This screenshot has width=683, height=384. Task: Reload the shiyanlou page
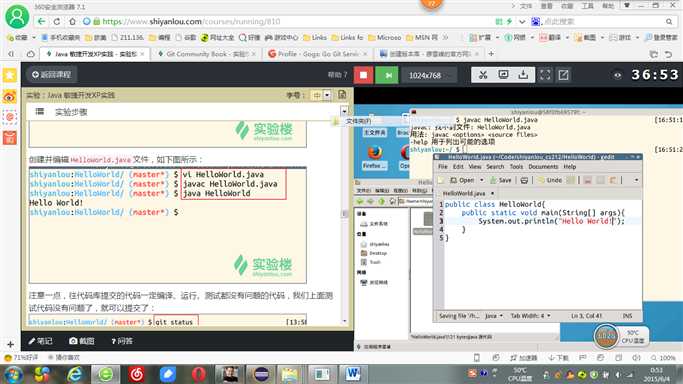click(57, 21)
